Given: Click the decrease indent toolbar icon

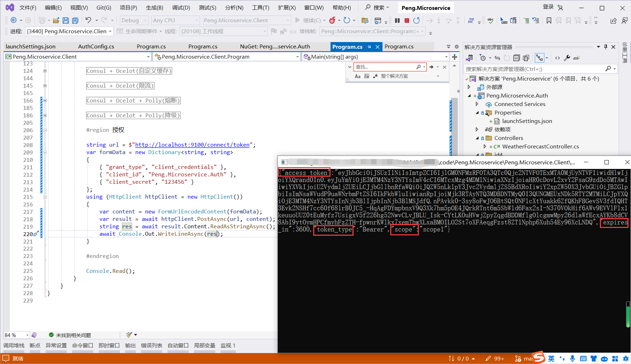Looking at the screenshot, I should point(526,20).
